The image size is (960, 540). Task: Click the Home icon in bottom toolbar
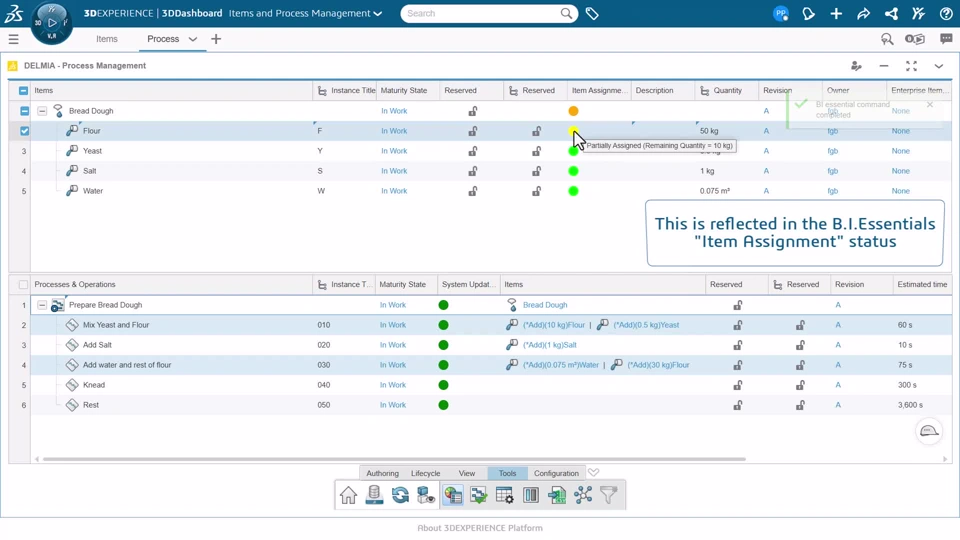coord(348,495)
